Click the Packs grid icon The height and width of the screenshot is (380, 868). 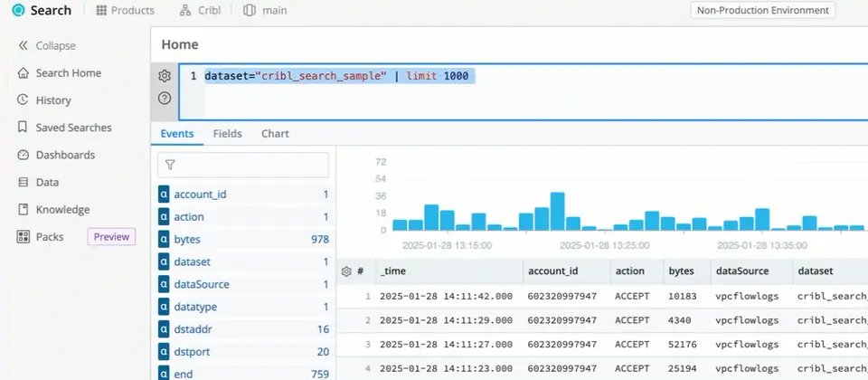tap(23, 237)
